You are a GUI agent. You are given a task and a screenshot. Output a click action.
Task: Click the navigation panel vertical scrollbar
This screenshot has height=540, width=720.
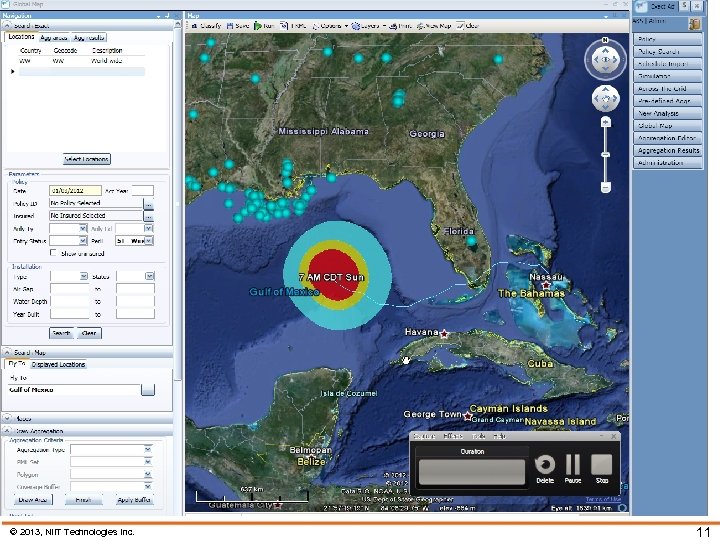[177, 202]
